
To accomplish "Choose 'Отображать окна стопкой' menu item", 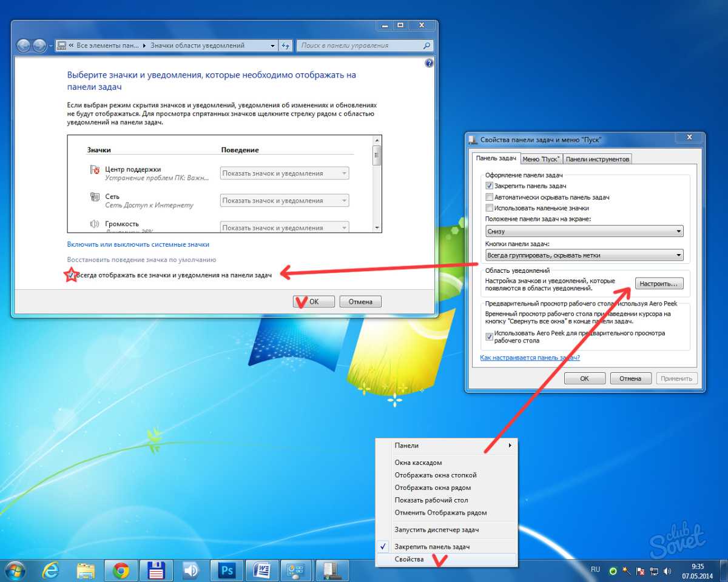I will [x=446, y=475].
